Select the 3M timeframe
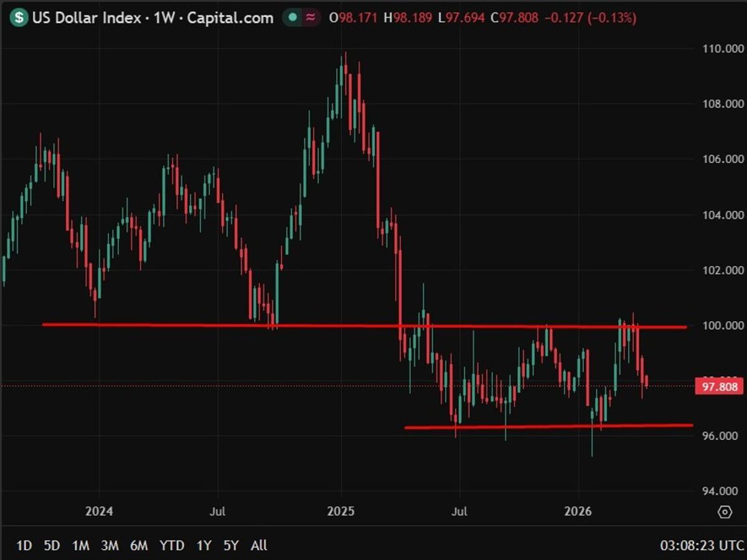 [x=110, y=545]
